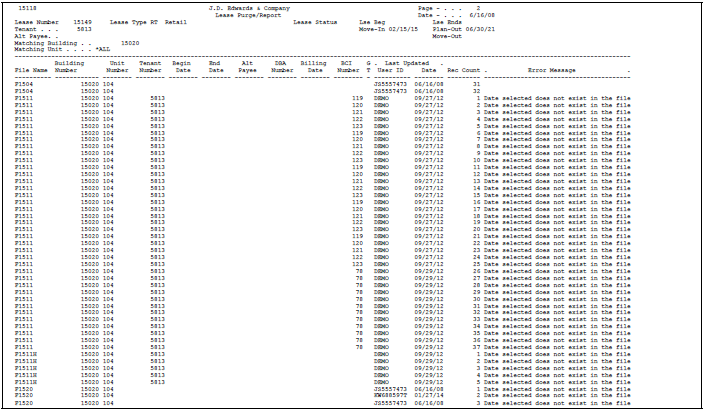Viewport: 704px width, 411px height.
Task: Select the 'Error Message' column header
Action: [x=552, y=71]
